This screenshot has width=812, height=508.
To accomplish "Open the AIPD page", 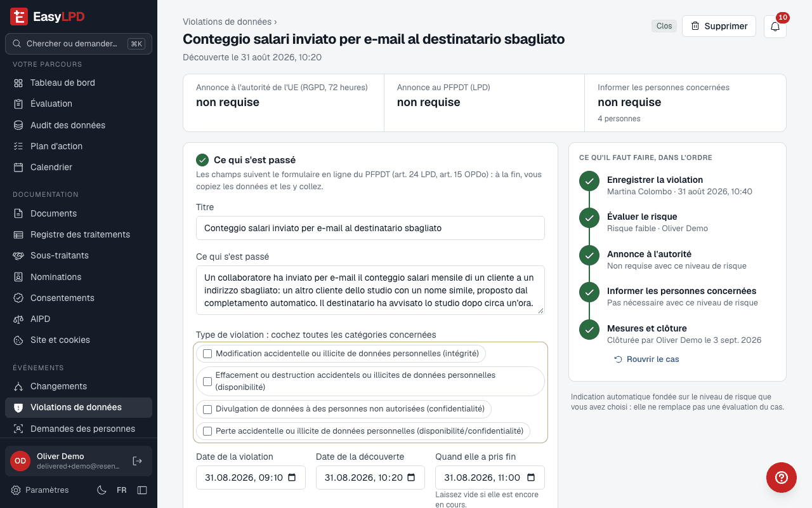I will [x=79, y=319].
